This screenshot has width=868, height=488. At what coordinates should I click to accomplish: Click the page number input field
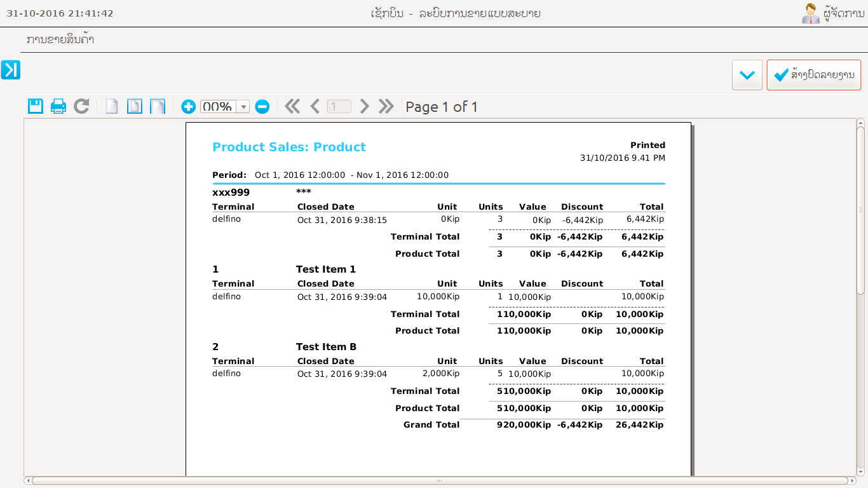(339, 107)
